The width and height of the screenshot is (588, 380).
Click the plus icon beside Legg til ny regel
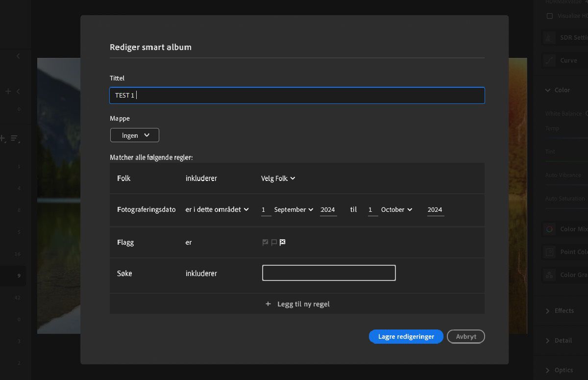(268, 304)
